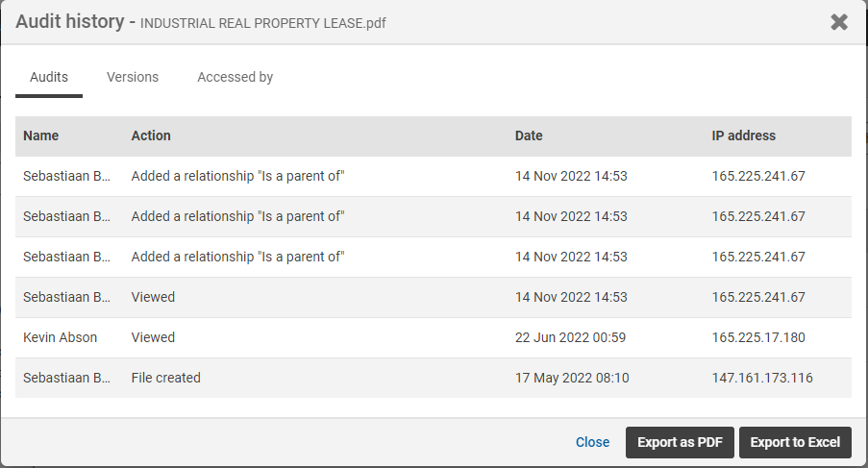
Task: Click Sebastiaan's Viewed action row
Action: [154, 297]
